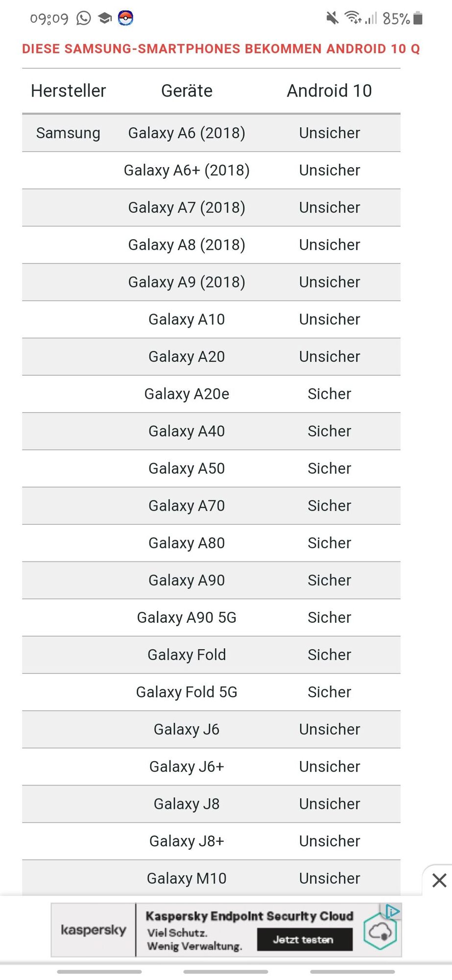The width and height of the screenshot is (452, 980).
Task: Tap the WhatsApp notification icon
Action: pyautogui.click(x=84, y=18)
